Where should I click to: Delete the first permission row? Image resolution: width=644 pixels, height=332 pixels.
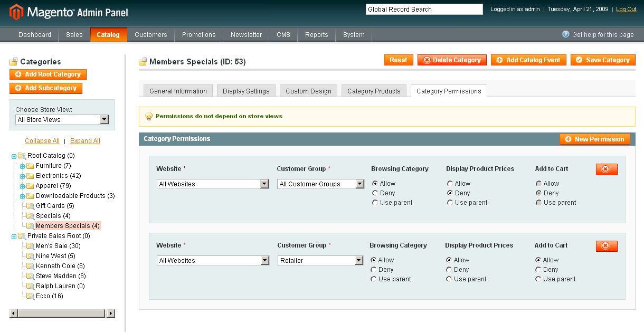[606, 169]
